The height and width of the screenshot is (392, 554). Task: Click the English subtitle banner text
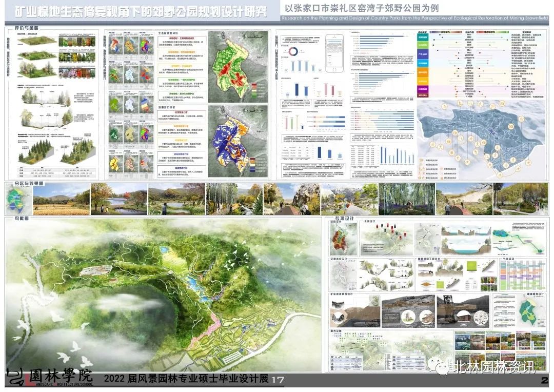415,18
